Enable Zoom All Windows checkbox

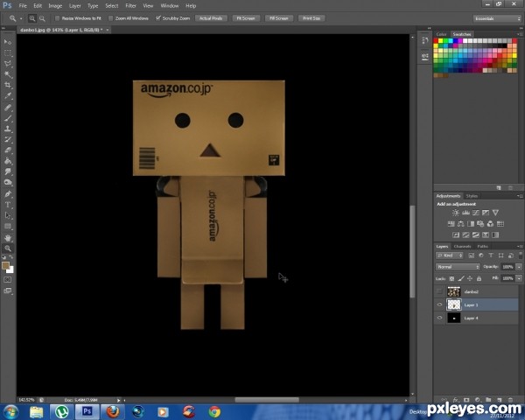click(110, 18)
